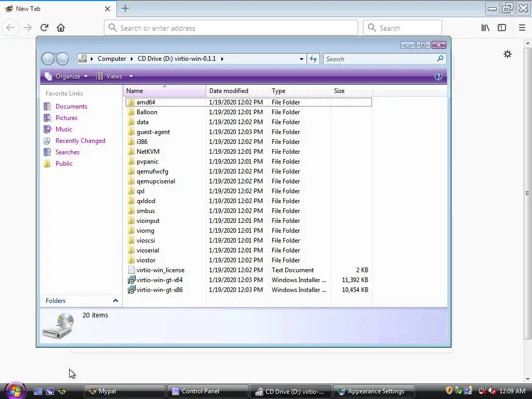Switch to Appearance Settings taskbar button
The width and height of the screenshot is (532, 399).
[x=374, y=391]
